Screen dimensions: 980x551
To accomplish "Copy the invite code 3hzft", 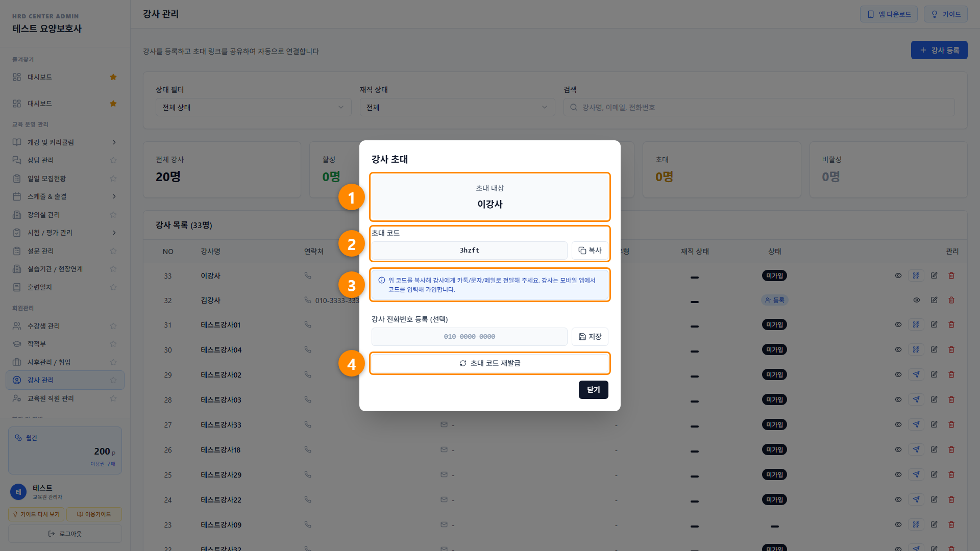I will coord(590,251).
